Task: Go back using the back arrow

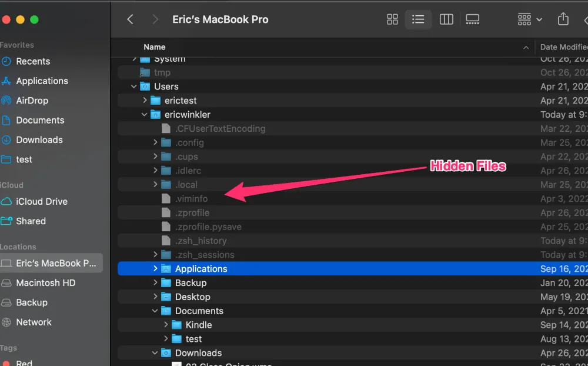Action: click(131, 19)
